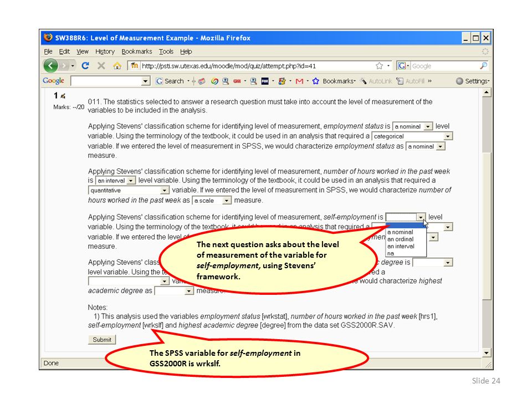Click the vertical scrollbar thumb
Image resolution: width=532 pixels, height=399 pixels.
tap(487, 226)
